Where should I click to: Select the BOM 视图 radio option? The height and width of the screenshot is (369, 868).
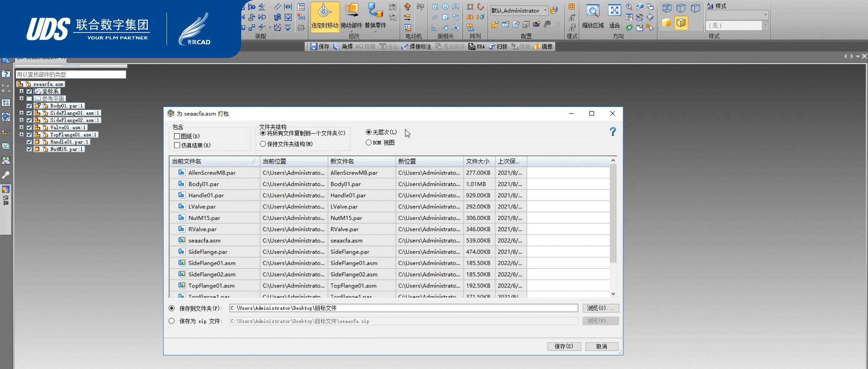[368, 142]
